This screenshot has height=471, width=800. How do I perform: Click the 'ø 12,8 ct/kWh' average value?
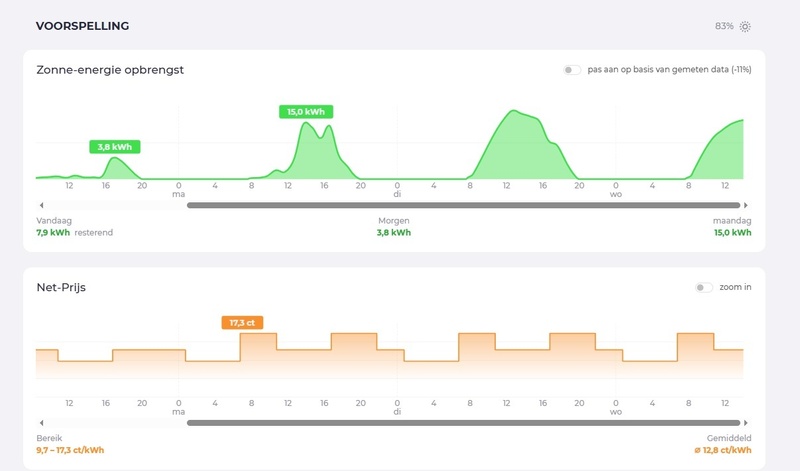click(x=723, y=450)
